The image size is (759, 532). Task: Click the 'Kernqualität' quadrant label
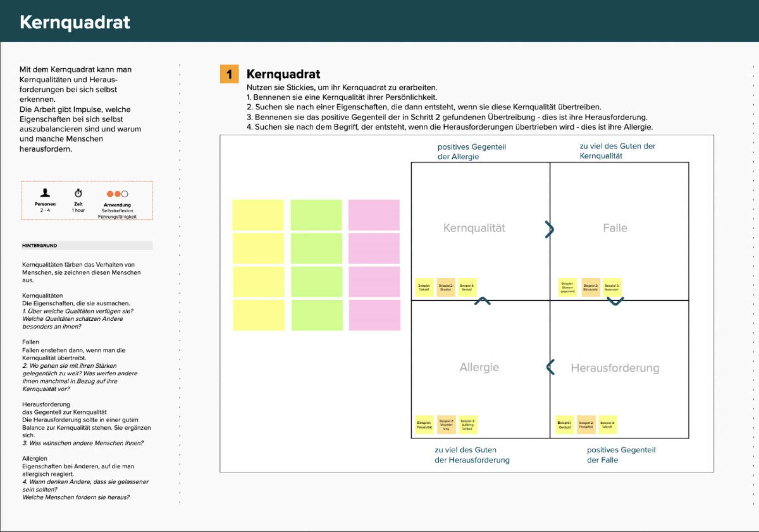tap(474, 228)
